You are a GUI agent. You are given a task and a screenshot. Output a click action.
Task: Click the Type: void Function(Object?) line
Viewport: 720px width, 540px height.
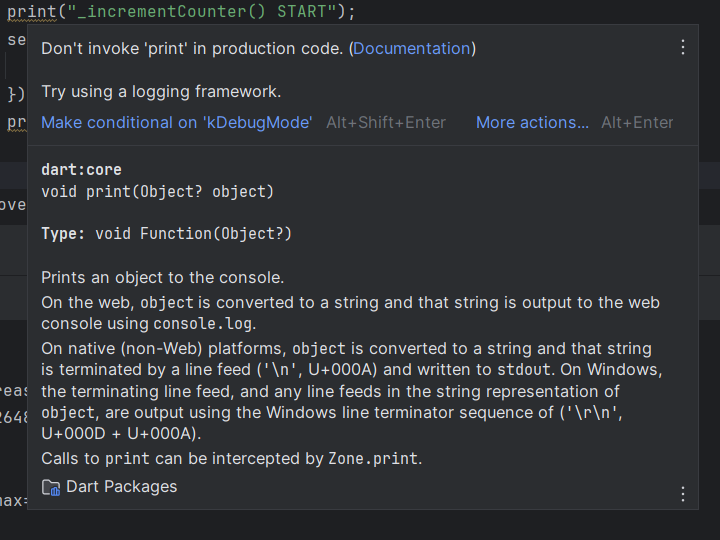tap(166, 233)
